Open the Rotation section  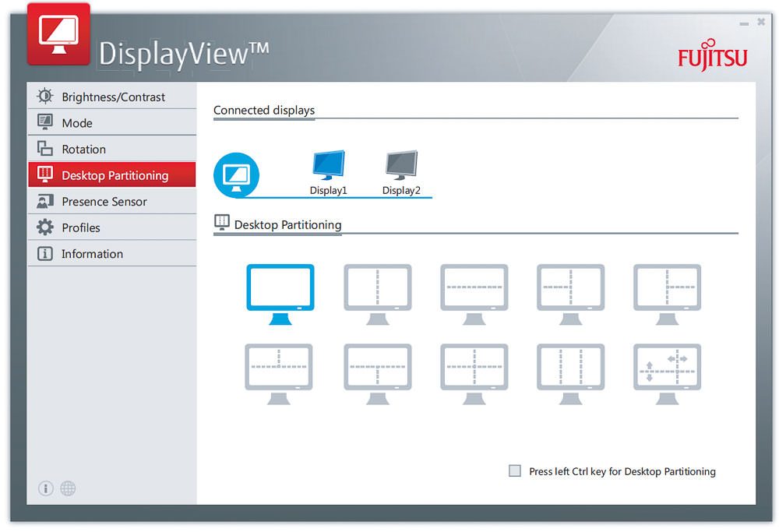click(x=112, y=149)
